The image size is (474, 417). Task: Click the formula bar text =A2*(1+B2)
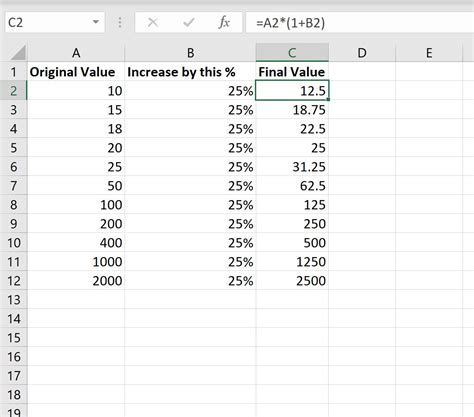[x=291, y=23]
